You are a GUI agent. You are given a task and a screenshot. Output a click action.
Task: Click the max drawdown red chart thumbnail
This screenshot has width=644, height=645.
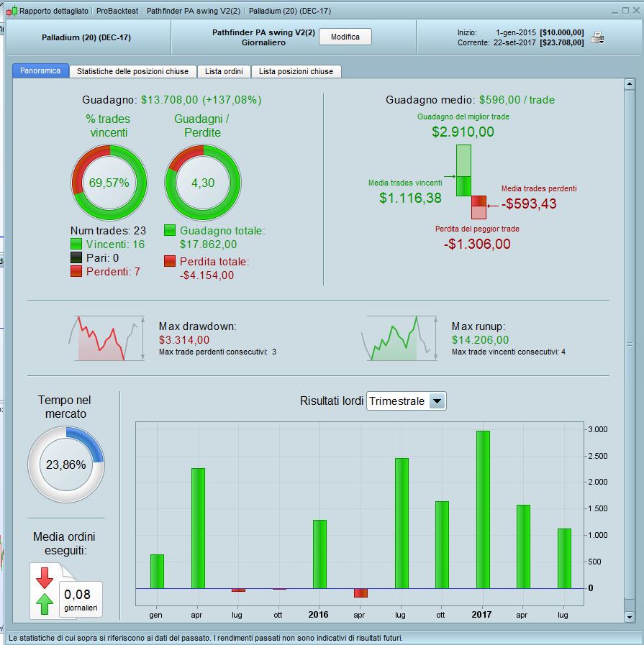[106, 338]
